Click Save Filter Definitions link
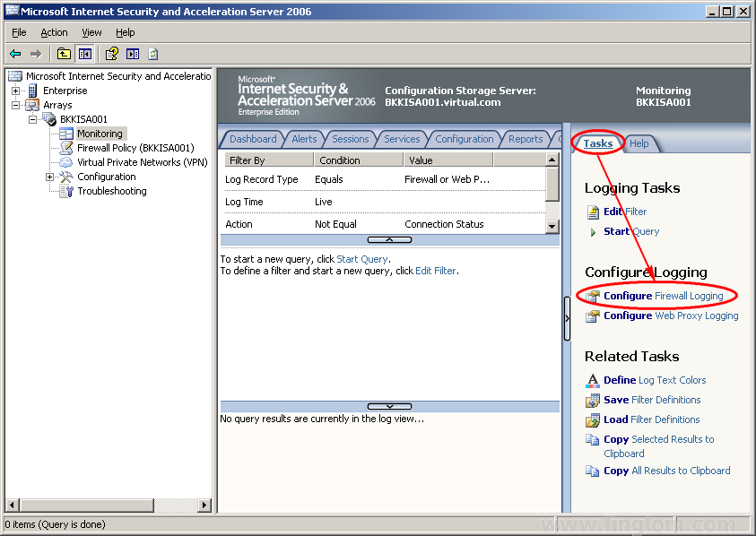This screenshot has height=536, width=756. pyautogui.click(x=652, y=400)
